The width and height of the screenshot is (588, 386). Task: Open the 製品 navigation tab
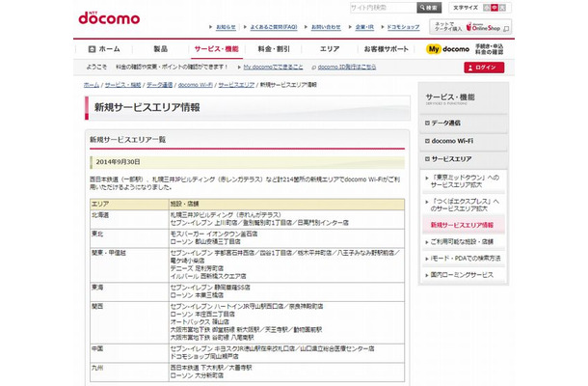161,49
